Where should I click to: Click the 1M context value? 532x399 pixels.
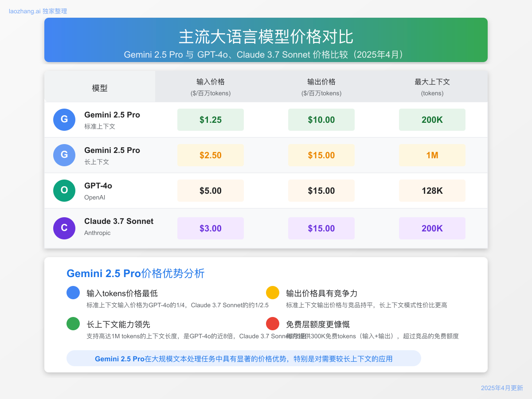432,155
